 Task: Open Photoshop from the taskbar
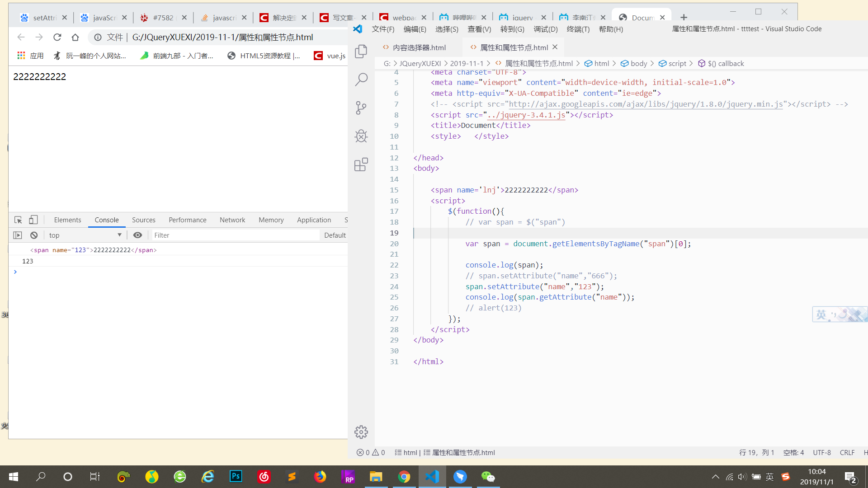pyautogui.click(x=236, y=477)
